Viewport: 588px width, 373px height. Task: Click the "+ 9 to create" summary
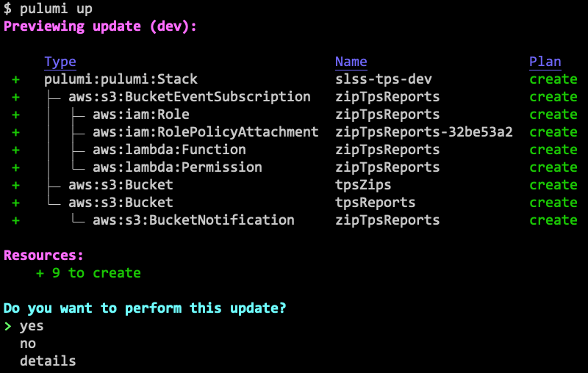pos(88,273)
